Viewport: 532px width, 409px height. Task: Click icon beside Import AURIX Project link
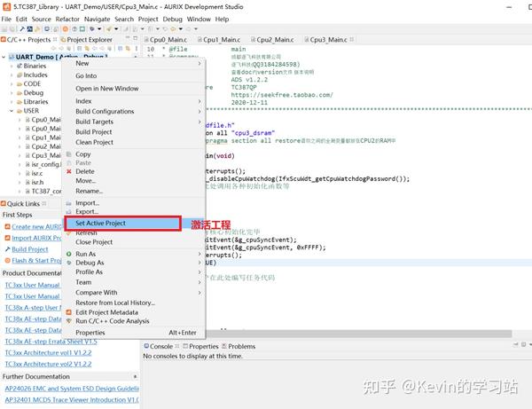7,238
